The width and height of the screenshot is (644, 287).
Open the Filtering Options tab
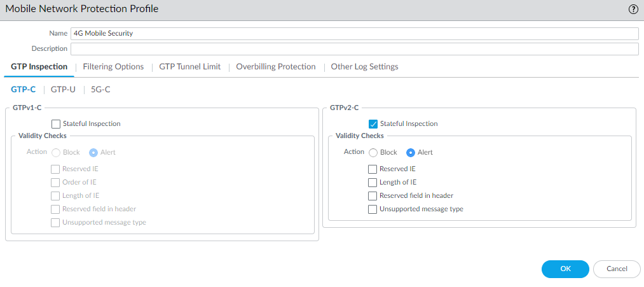[113, 67]
